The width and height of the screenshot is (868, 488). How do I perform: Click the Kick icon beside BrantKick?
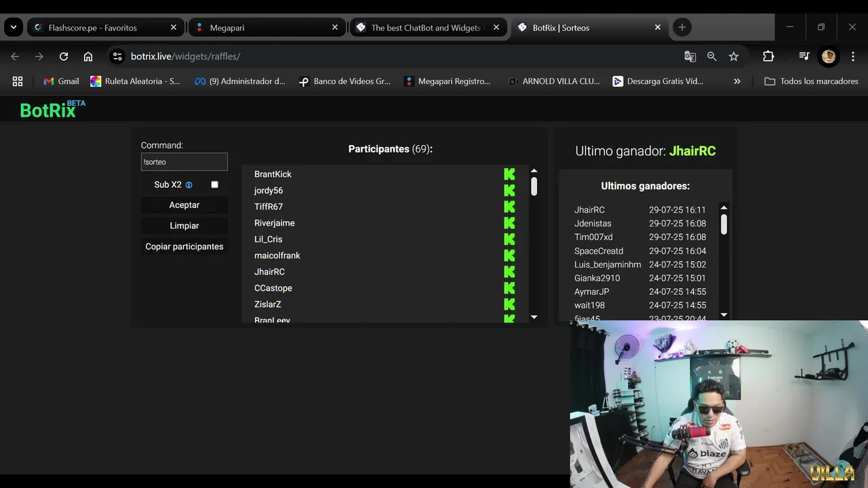click(x=509, y=174)
